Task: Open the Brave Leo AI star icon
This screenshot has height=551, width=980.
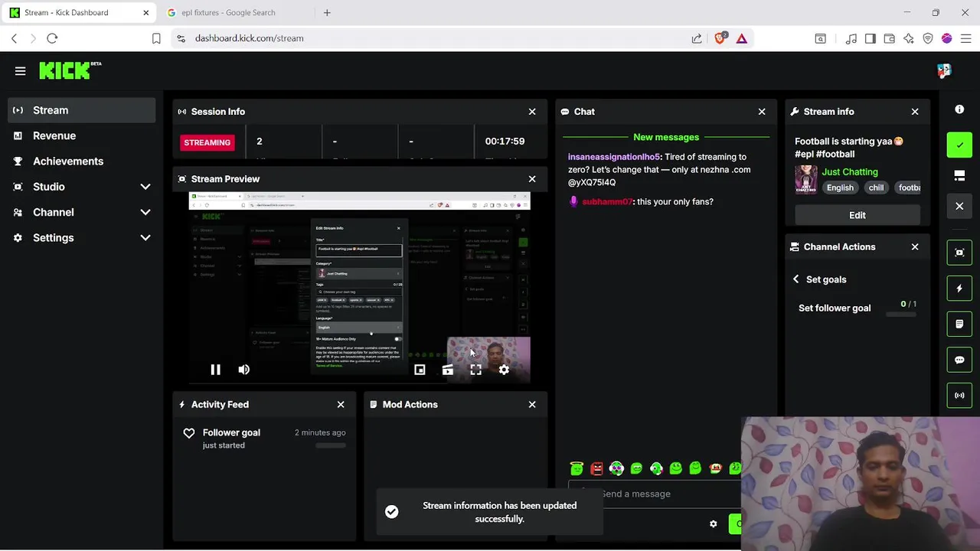Action: pos(909,38)
